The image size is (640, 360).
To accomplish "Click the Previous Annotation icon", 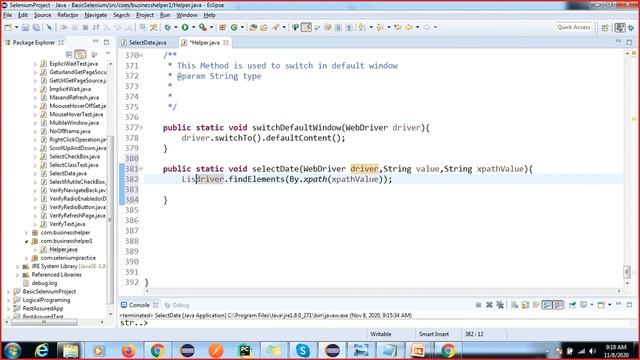I will click(380, 27).
